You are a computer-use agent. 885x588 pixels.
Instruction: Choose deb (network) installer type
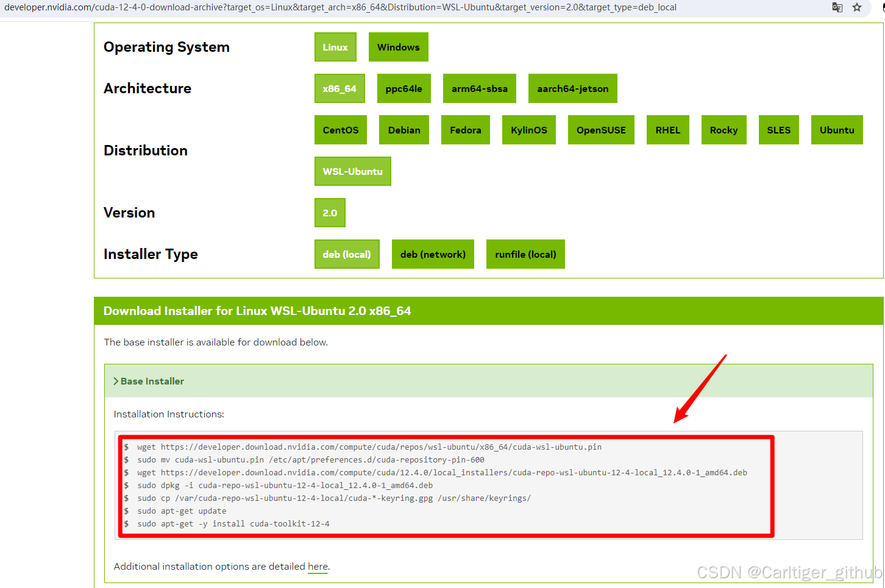click(x=433, y=254)
